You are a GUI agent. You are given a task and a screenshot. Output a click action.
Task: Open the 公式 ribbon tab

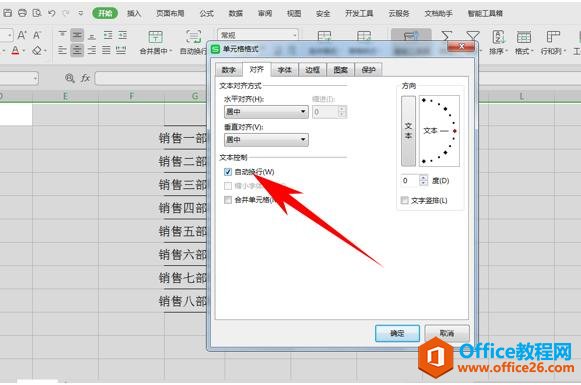point(206,13)
